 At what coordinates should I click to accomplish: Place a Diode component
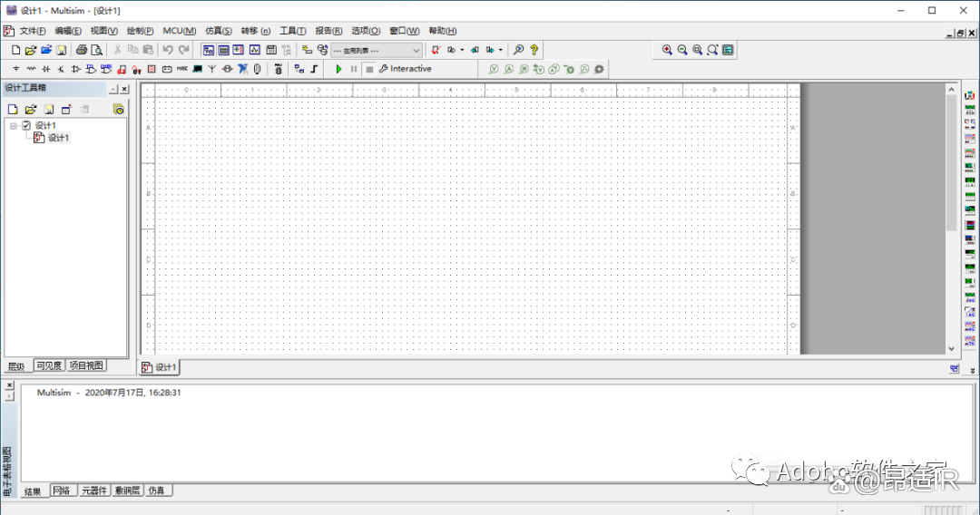point(45,69)
